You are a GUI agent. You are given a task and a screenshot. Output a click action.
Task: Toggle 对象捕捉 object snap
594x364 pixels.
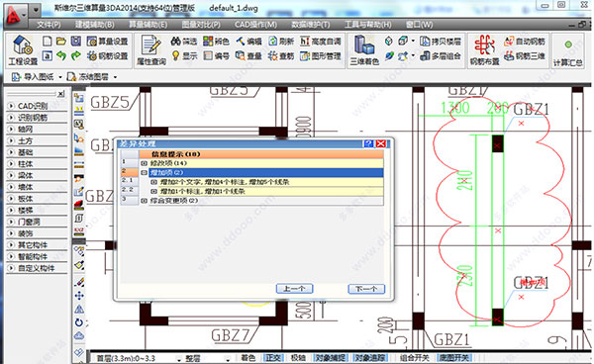[x=330, y=357]
